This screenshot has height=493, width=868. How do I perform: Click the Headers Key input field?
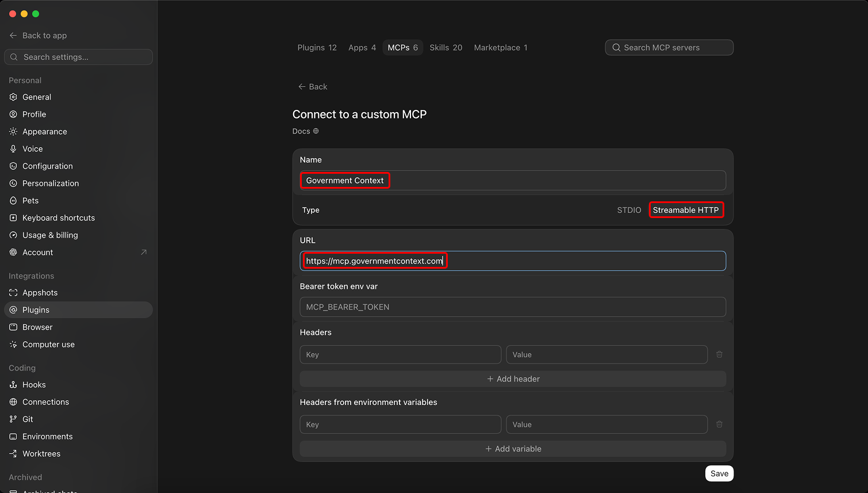pyautogui.click(x=401, y=354)
